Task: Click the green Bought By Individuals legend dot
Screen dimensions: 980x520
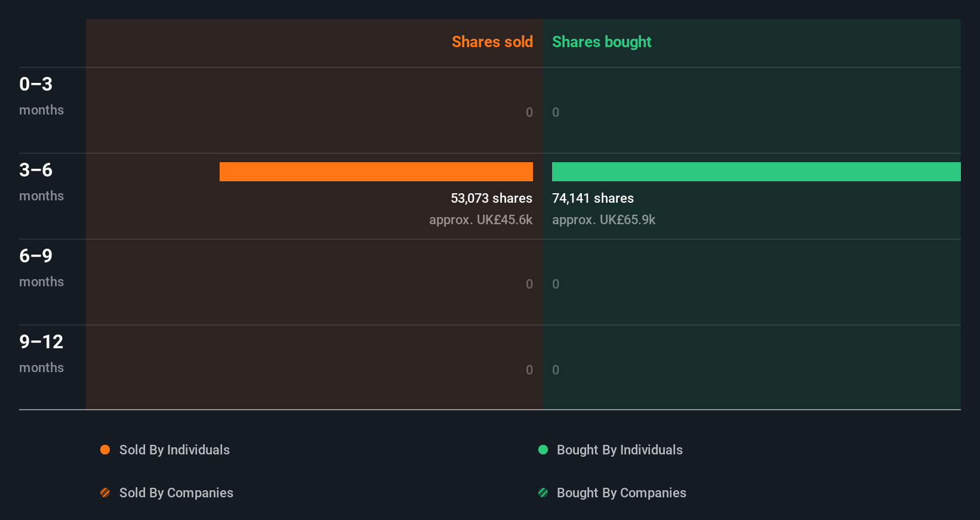Action: click(543, 450)
